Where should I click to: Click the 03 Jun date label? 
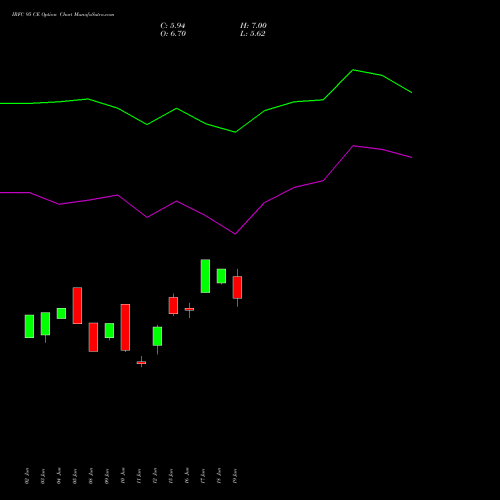click(x=43, y=476)
